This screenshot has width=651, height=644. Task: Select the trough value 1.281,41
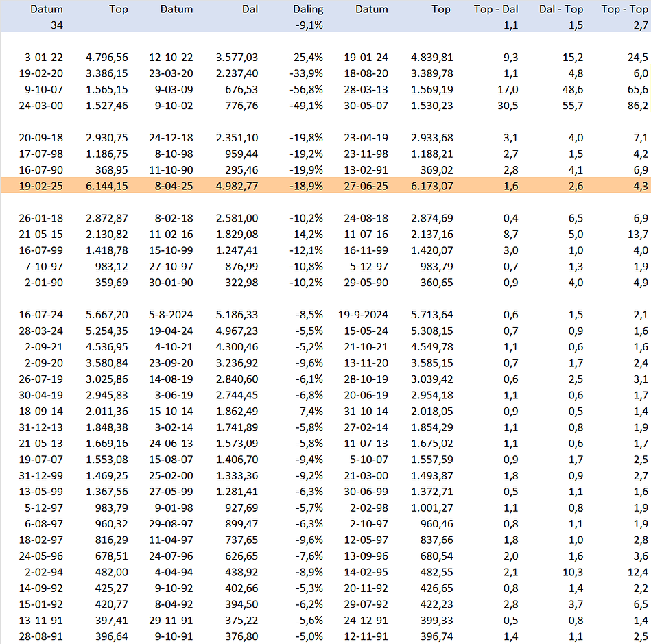[x=237, y=492]
